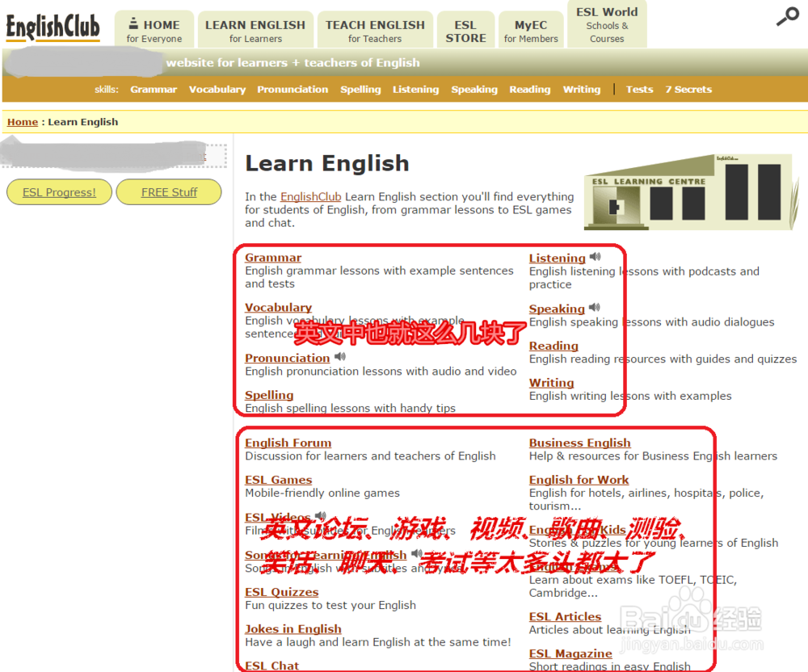
Task: Open the Vocabulary lessons link
Action: (x=278, y=308)
